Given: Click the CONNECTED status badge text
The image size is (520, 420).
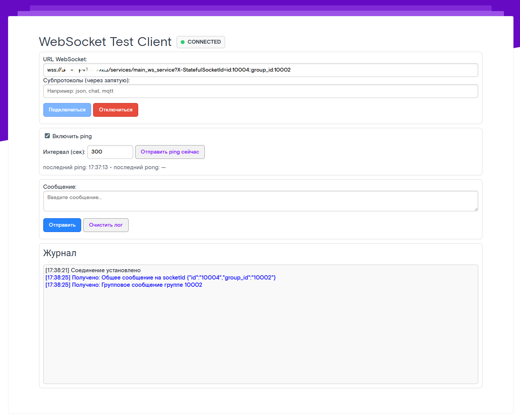Looking at the screenshot, I should (204, 42).
